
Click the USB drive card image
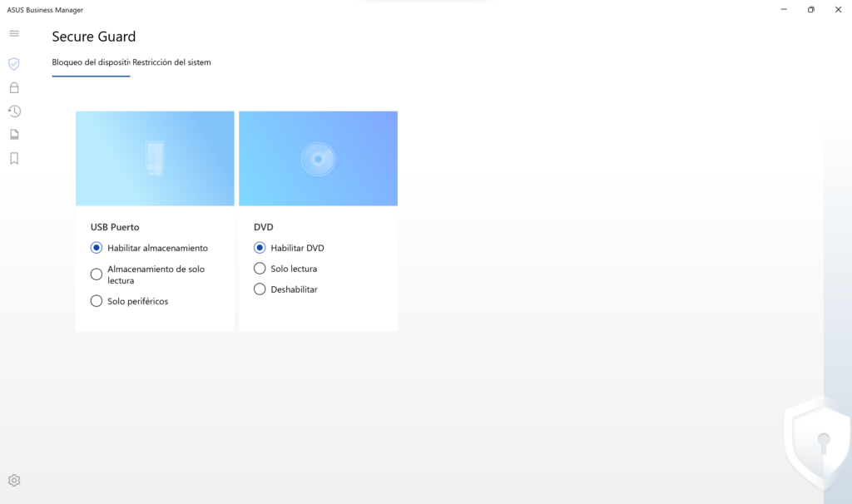coord(155,158)
